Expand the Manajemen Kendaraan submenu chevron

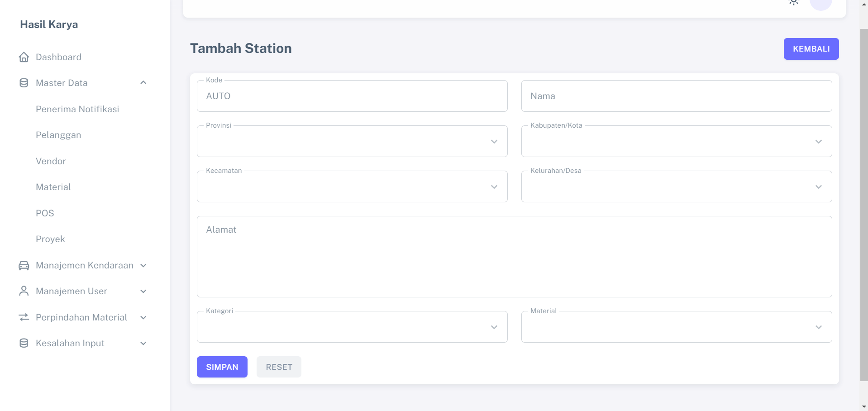pyautogui.click(x=143, y=266)
